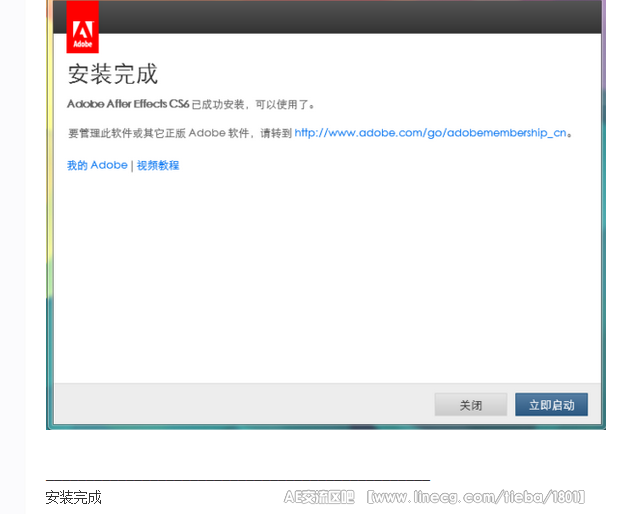Click the 立即启动 button
620x514 pixels.
point(551,404)
